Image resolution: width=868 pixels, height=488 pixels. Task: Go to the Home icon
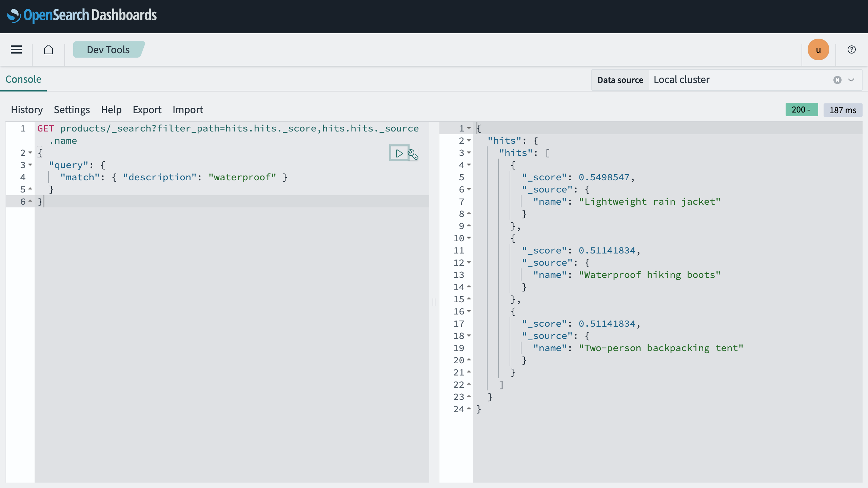coord(48,49)
